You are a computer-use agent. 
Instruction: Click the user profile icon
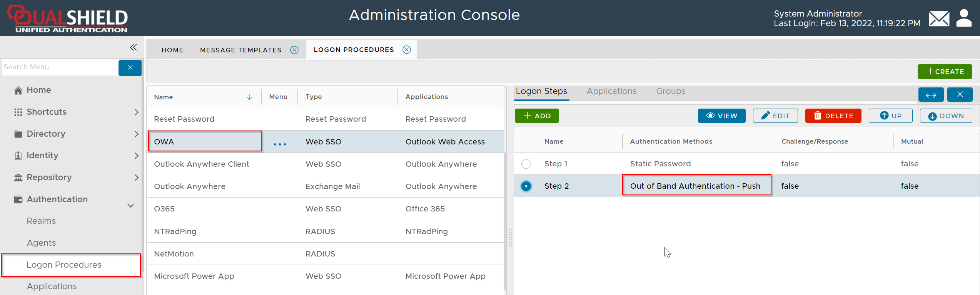(963, 18)
